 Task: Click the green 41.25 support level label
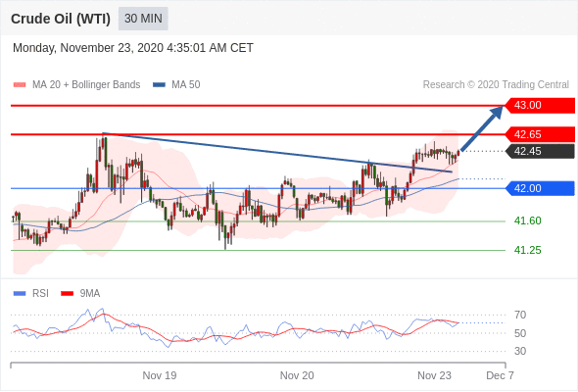pyautogui.click(x=527, y=251)
